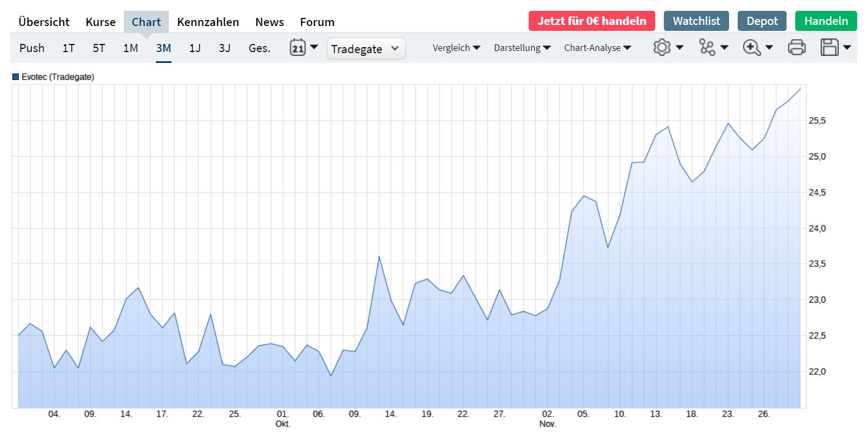Click the '19.' date axis label

(x=427, y=414)
